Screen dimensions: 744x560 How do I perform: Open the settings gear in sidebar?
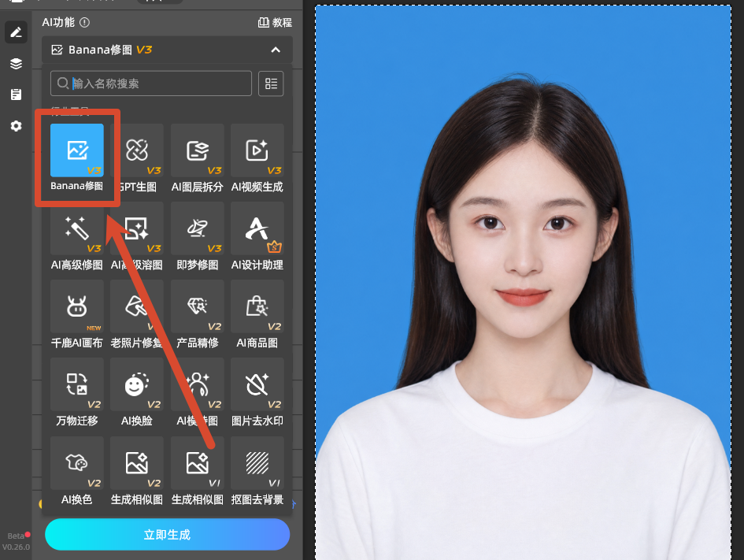(16, 126)
